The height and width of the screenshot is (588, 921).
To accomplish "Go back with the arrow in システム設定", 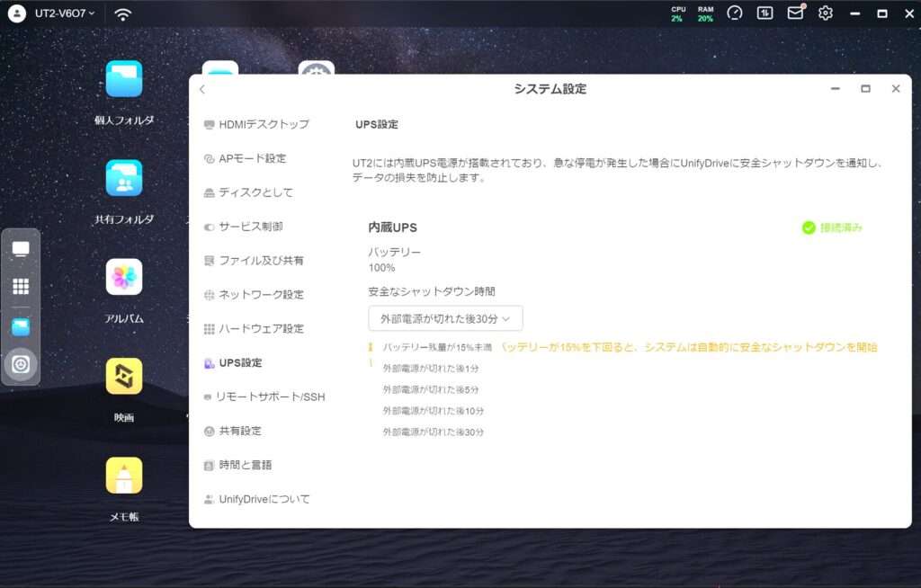I will point(202,89).
